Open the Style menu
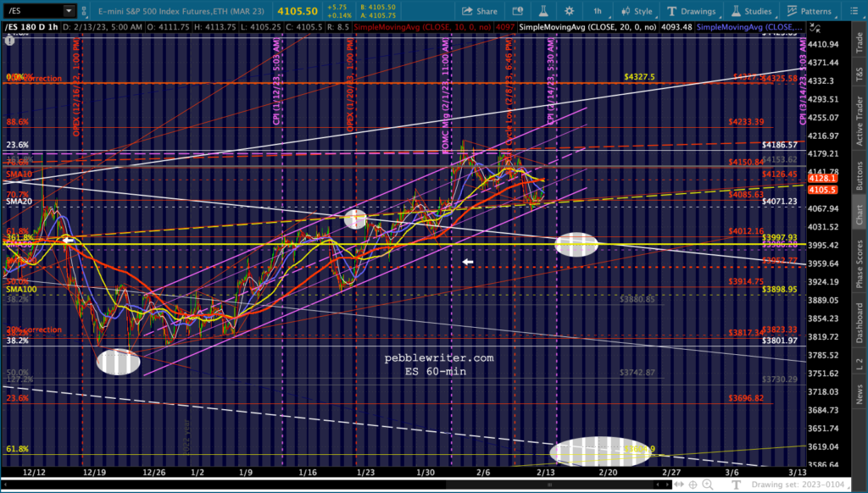Viewport: 868px width, 493px height. click(x=637, y=11)
